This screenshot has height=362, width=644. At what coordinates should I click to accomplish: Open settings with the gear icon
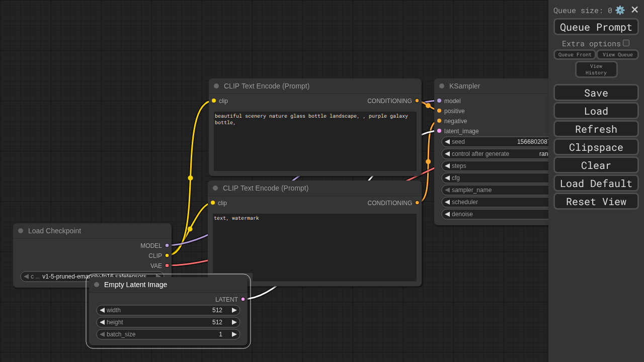620,10
